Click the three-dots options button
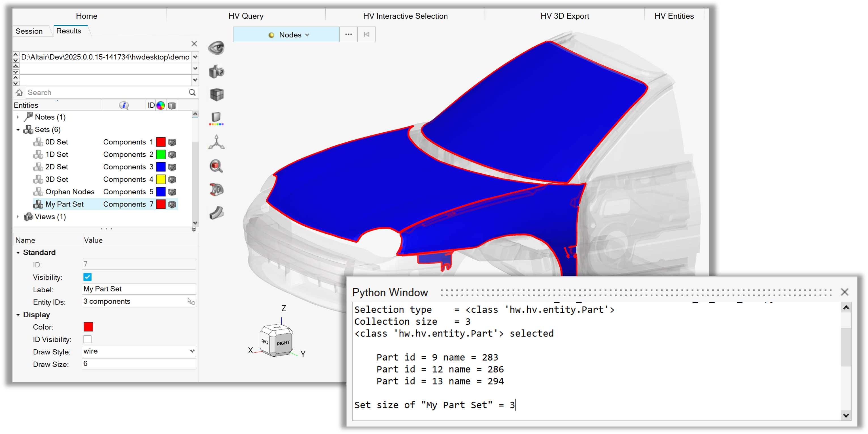The image size is (868, 434). point(348,34)
